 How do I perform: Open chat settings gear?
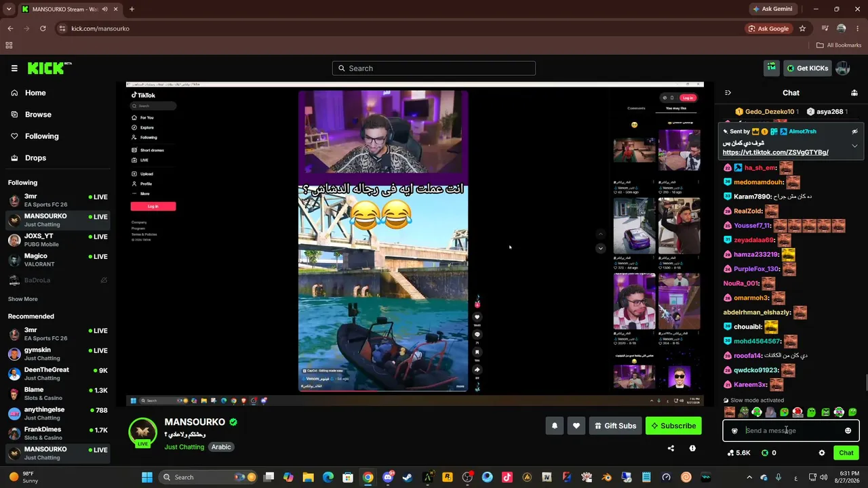822,453
